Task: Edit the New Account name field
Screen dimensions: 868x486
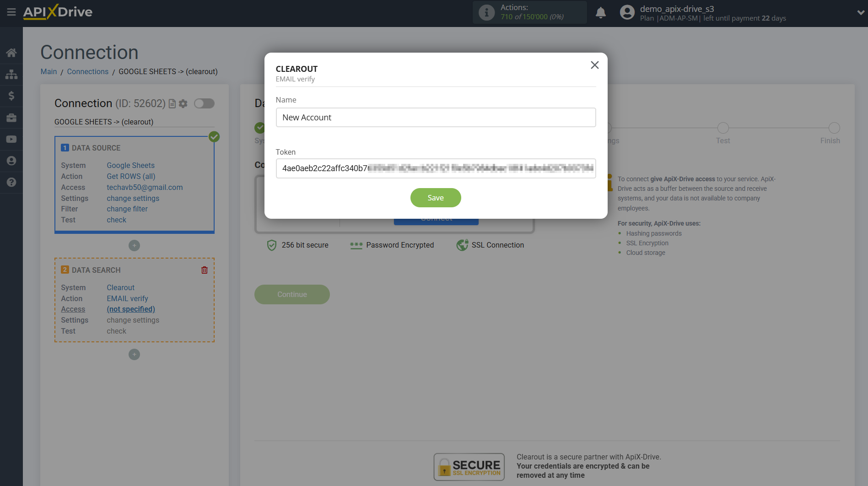Action: coord(435,118)
